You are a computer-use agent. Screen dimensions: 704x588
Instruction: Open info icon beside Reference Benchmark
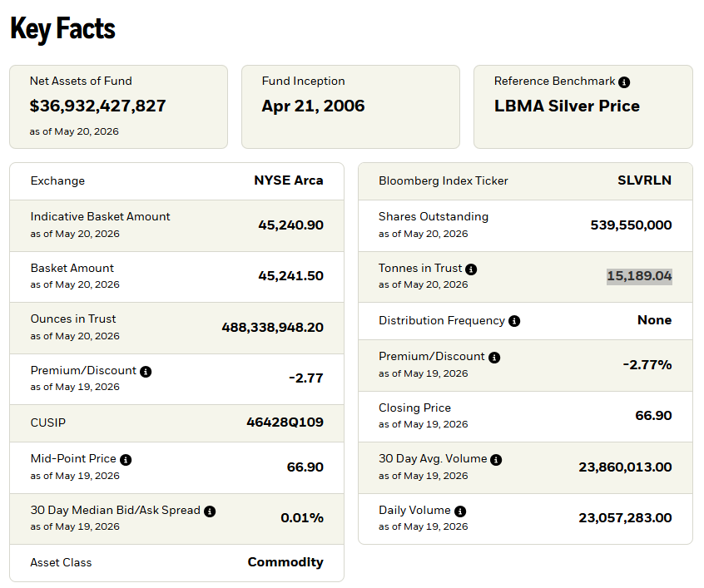pyautogui.click(x=624, y=82)
